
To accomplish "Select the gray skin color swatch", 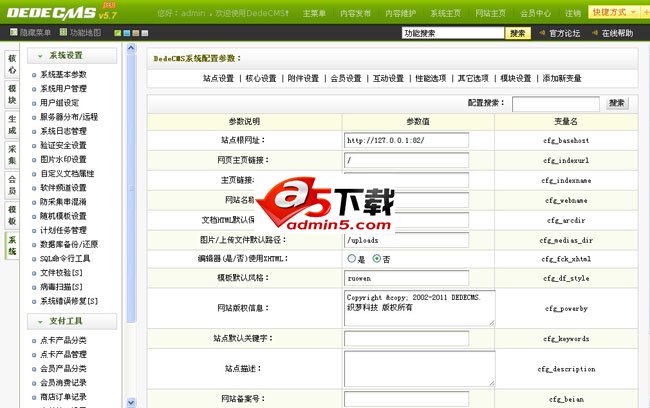I will click(145, 33).
